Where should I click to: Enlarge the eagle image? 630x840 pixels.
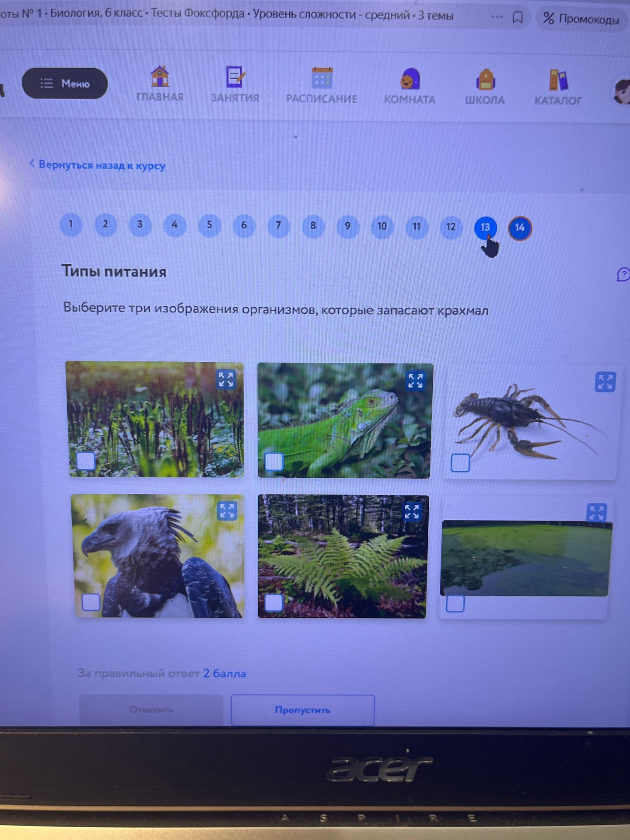point(227,511)
